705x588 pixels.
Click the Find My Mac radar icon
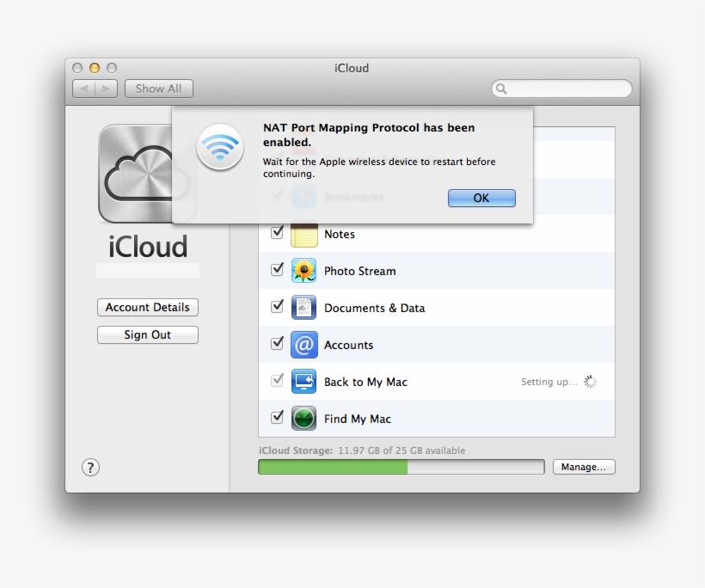coord(304,419)
